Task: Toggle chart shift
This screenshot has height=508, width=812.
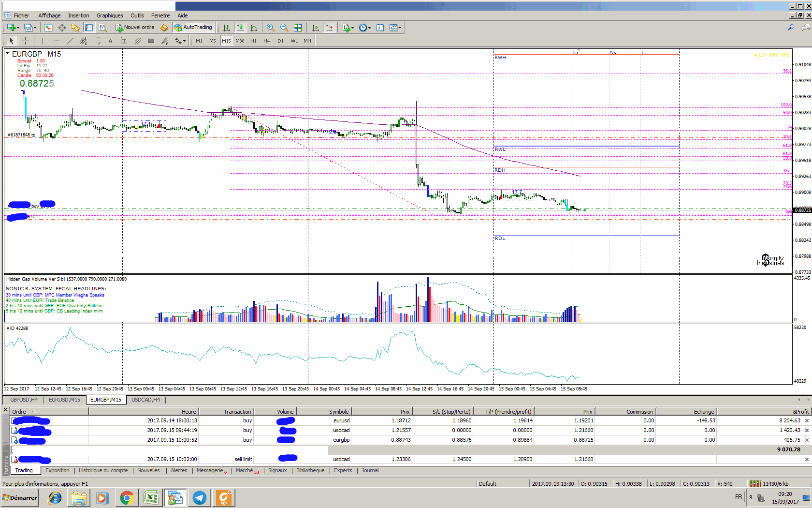Action: pos(329,28)
